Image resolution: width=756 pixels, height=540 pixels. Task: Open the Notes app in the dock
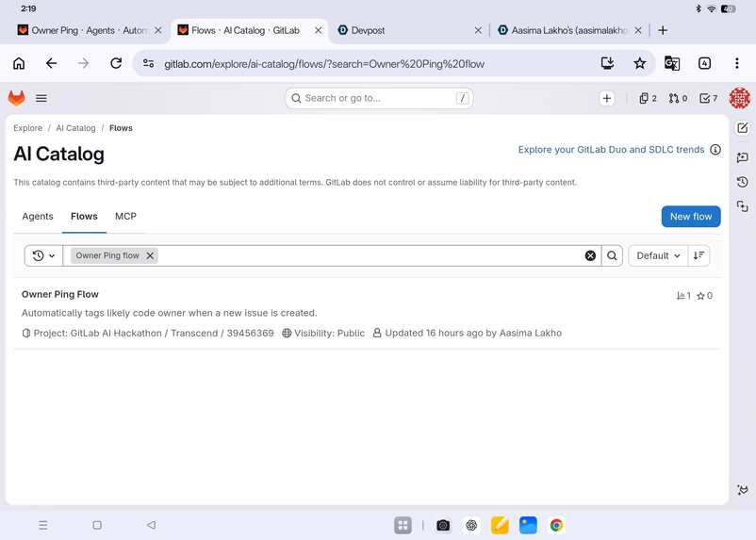coord(500,525)
